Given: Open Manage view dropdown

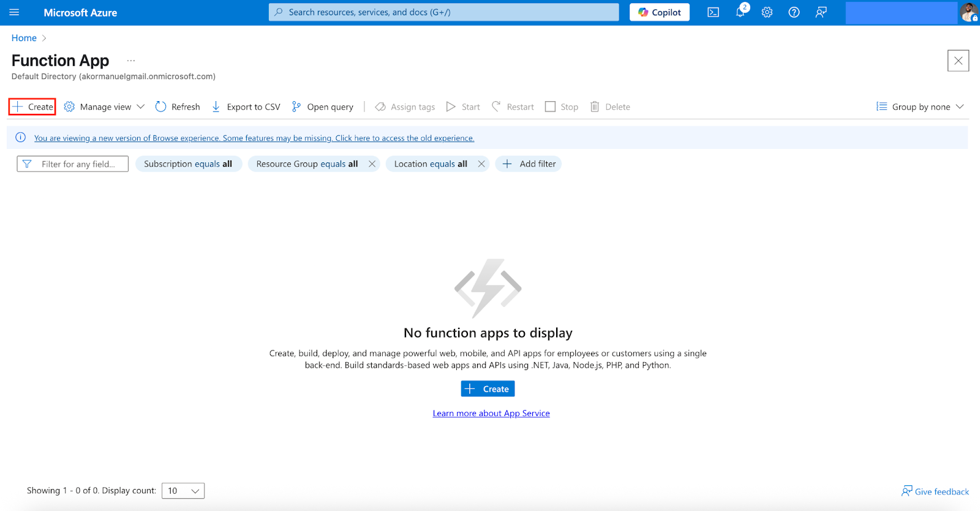Looking at the screenshot, I should pyautogui.click(x=105, y=107).
